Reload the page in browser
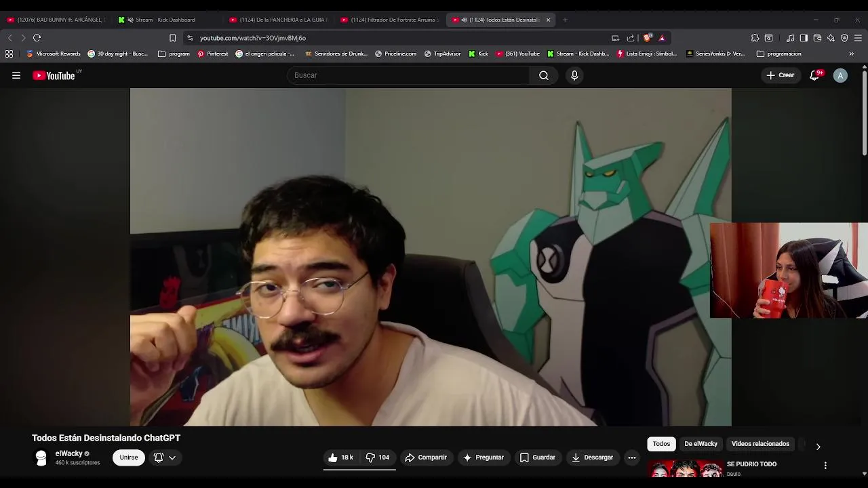This screenshot has height=488, width=868. (x=37, y=38)
